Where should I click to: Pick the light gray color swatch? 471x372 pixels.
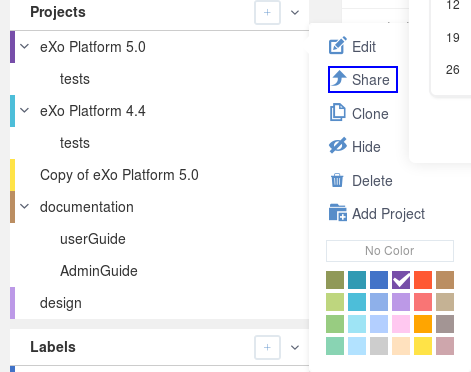pos(379,346)
